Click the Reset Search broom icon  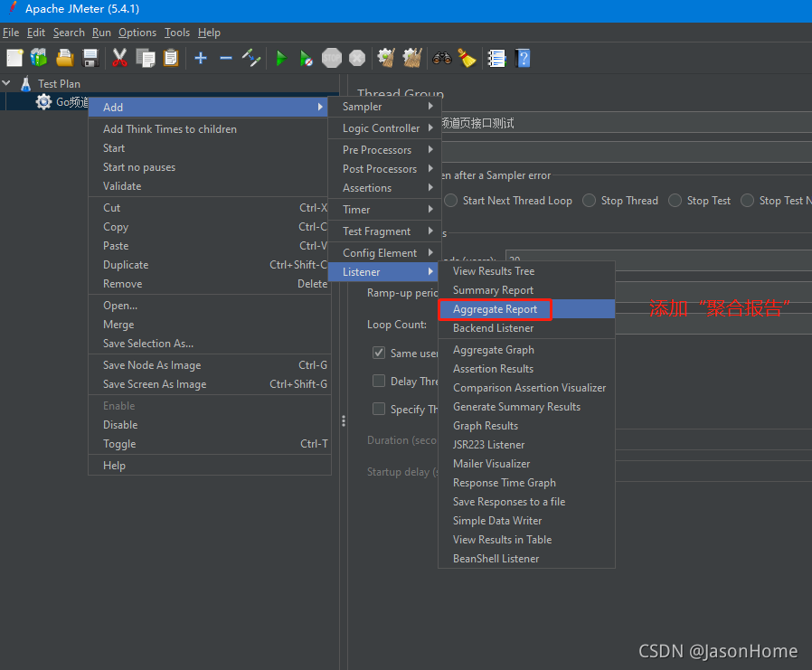467,58
